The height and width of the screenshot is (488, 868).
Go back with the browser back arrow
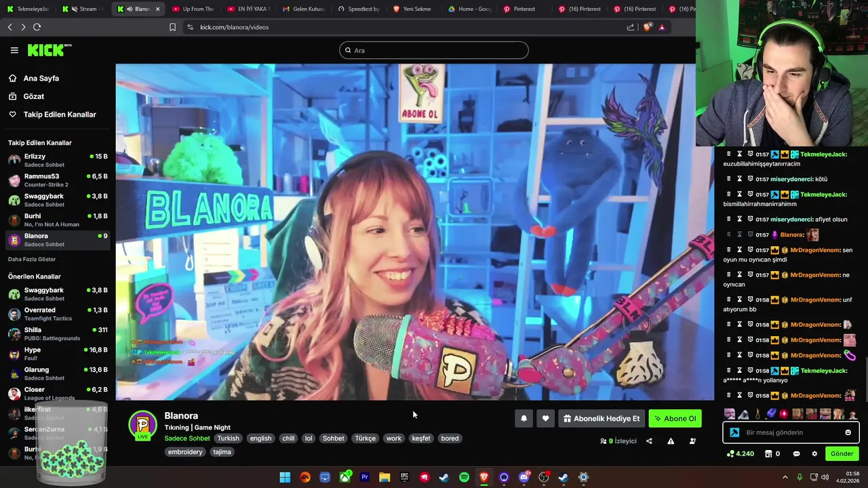[10, 27]
